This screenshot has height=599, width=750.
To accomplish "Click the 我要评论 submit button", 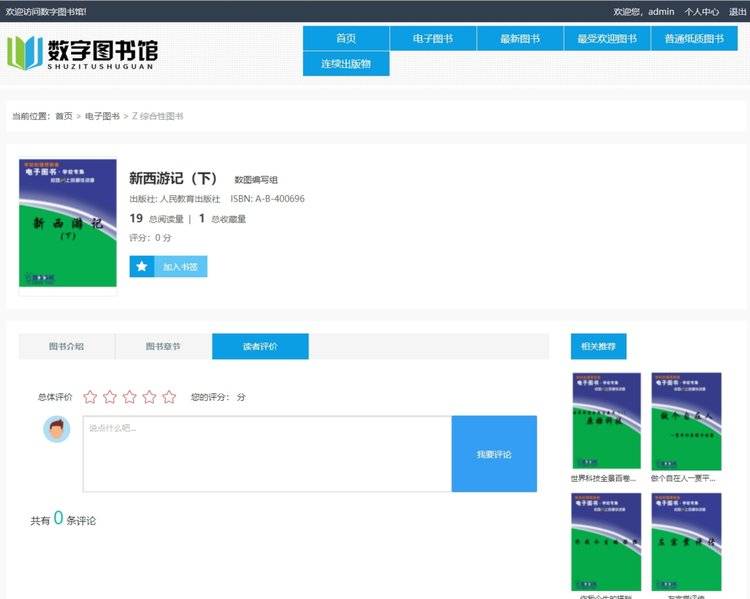I will point(493,454).
